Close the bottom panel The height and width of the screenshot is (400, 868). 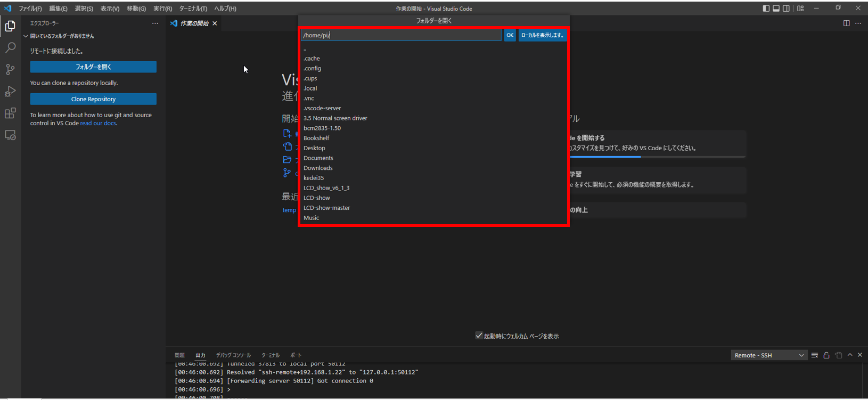(x=859, y=355)
